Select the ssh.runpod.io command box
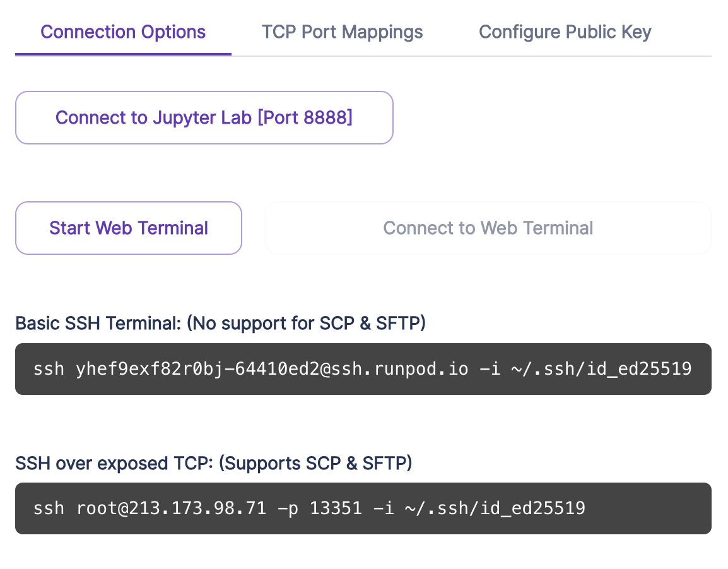The image size is (728, 569). (x=363, y=369)
